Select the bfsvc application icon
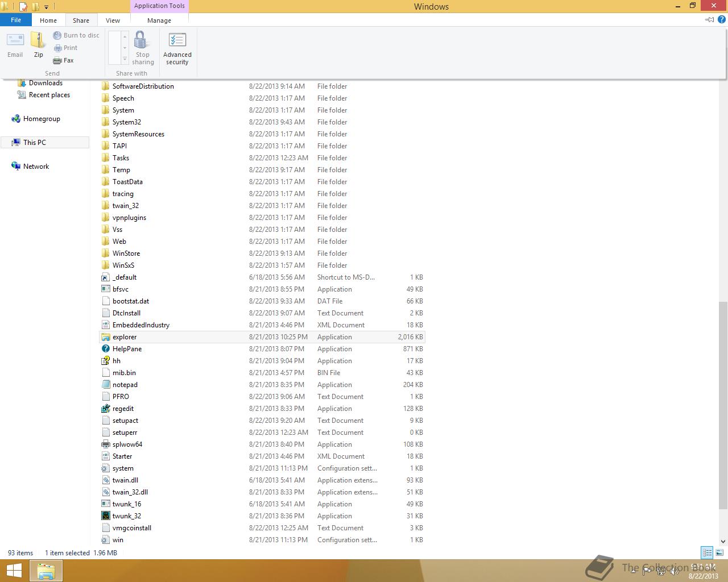This screenshot has width=728, height=582. pos(105,289)
